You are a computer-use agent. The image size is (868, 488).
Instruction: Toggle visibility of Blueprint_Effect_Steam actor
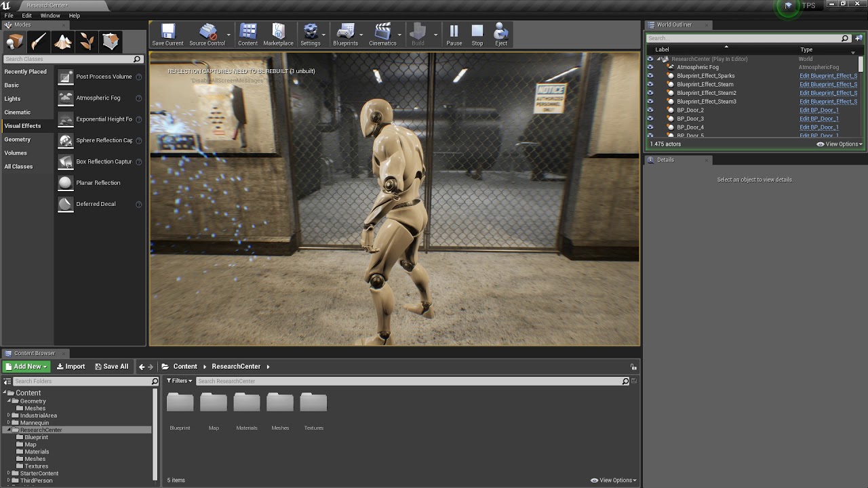pyautogui.click(x=650, y=85)
